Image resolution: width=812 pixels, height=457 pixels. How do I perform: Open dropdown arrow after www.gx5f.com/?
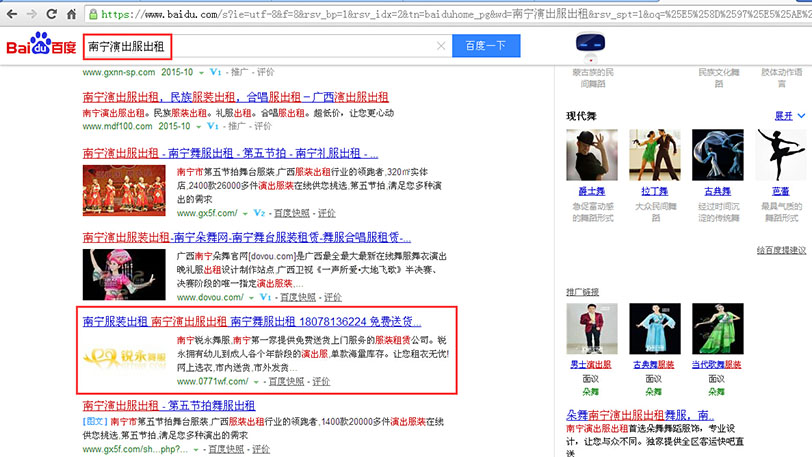(x=245, y=213)
